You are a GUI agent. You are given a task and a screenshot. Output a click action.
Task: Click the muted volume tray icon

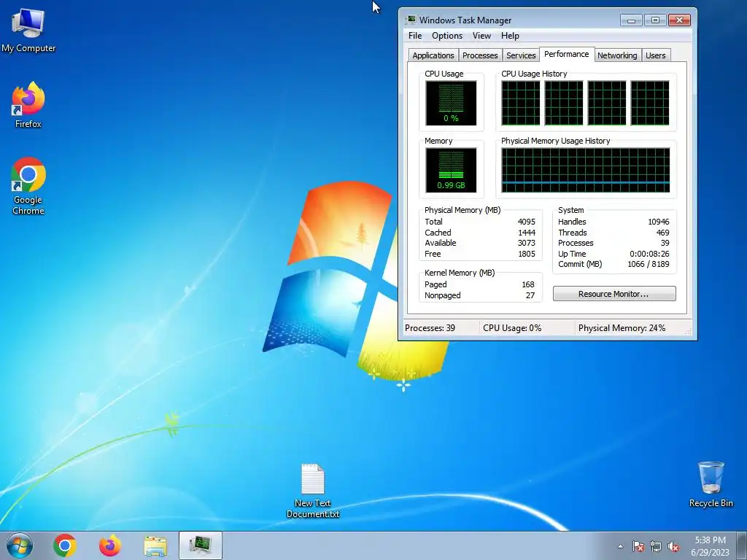pos(673,547)
